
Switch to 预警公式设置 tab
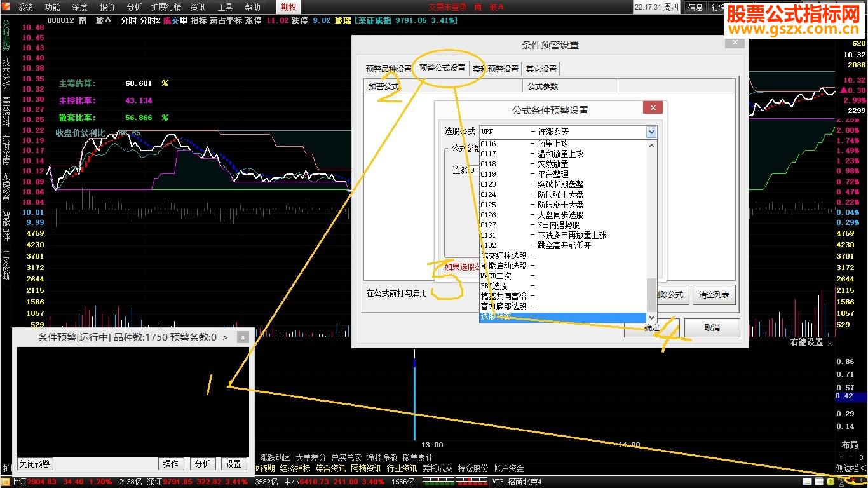click(442, 68)
